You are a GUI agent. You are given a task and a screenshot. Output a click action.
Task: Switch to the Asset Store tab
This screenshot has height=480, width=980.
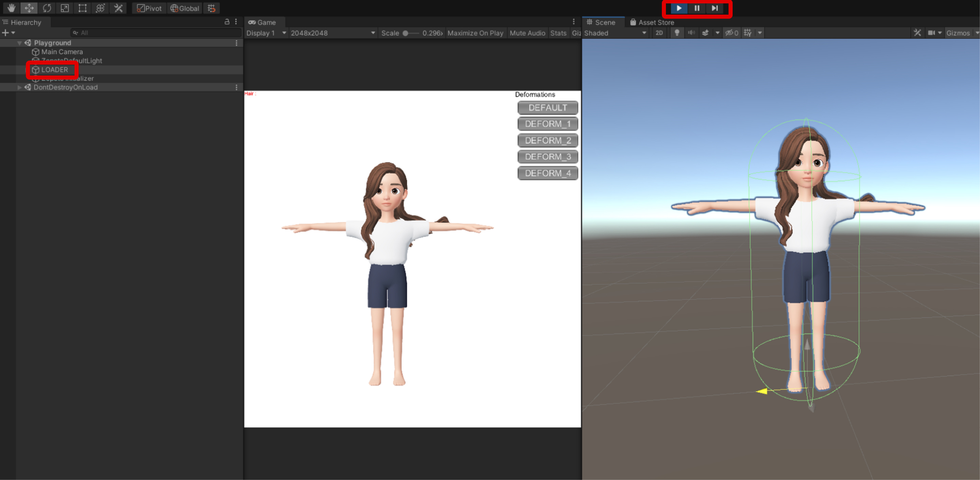pyautogui.click(x=652, y=22)
